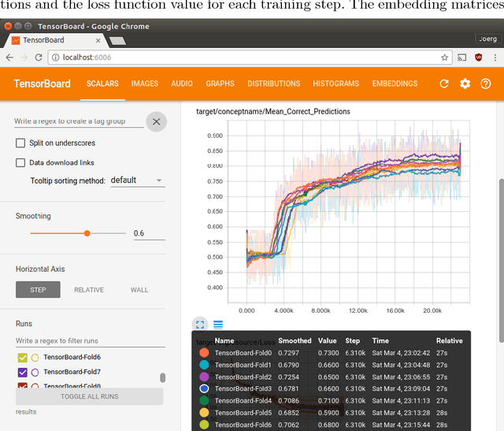Click the browser reload button
Image resolution: width=504 pixels, height=431 pixels.
(39, 58)
